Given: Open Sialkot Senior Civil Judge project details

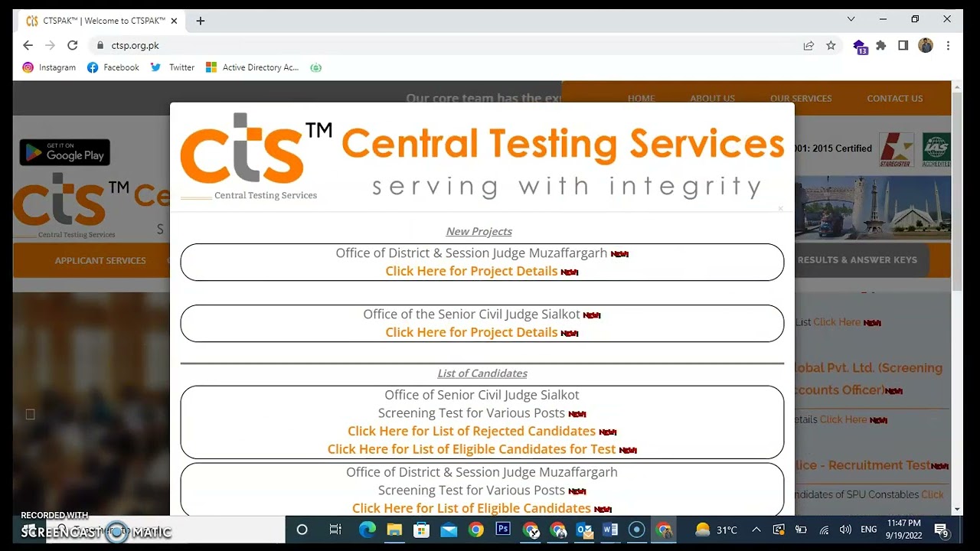Looking at the screenshot, I should tap(472, 332).
